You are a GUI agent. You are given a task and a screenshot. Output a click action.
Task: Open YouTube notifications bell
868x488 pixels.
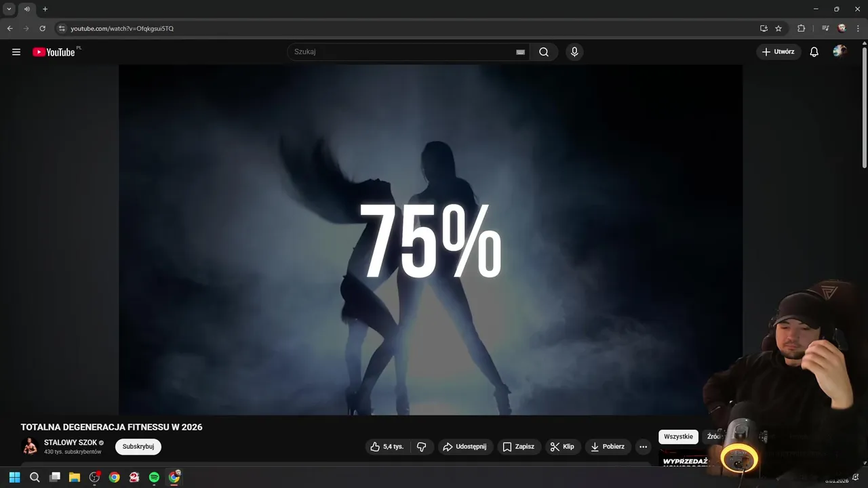pyautogui.click(x=814, y=52)
